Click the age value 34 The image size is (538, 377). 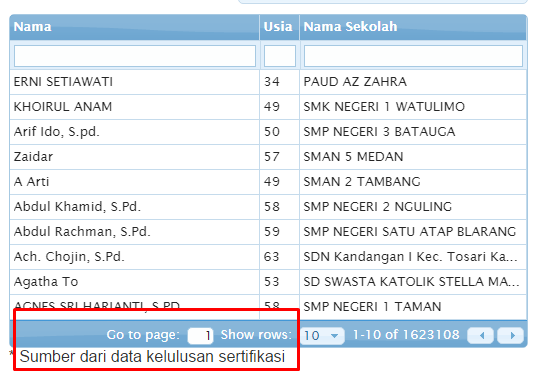(x=272, y=82)
